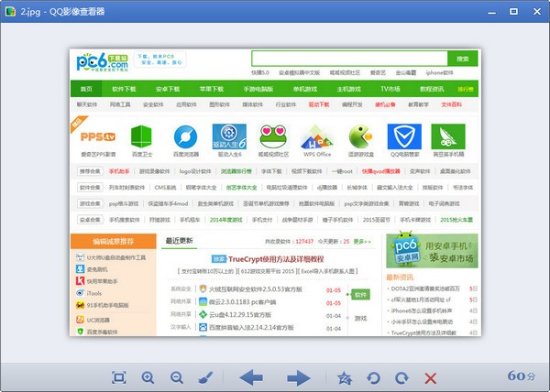Click the star favorite icon
550x392 pixels.
coord(345,377)
